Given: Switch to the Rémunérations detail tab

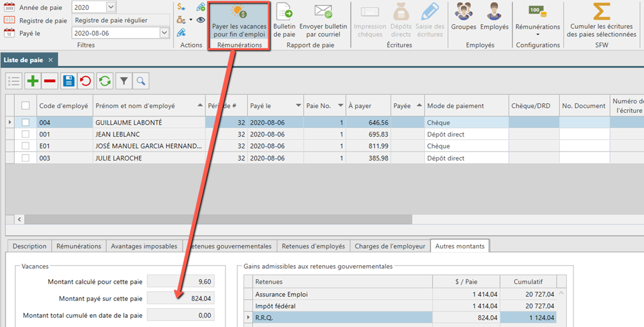Looking at the screenshot, I should [79, 246].
